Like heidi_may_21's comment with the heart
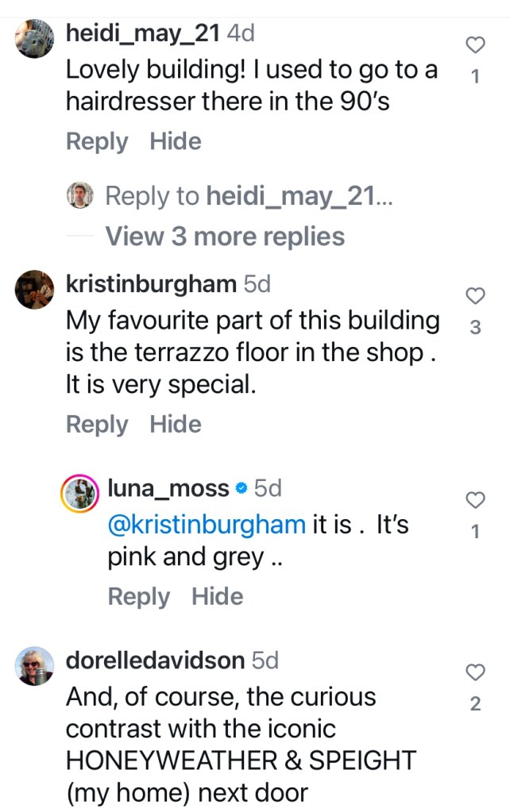The height and width of the screenshot is (812, 510). click(474, 45)
